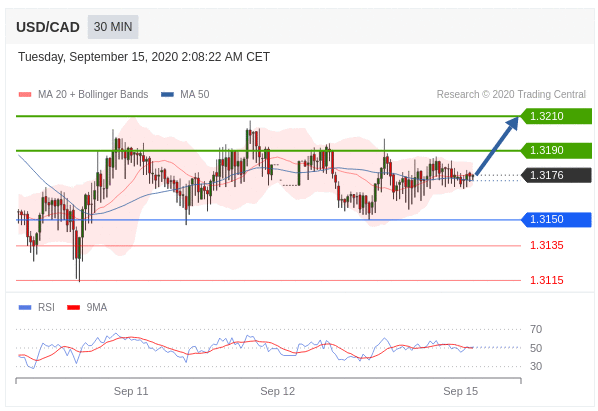Click the Research Trading Central copyright text

click(511, 94)
